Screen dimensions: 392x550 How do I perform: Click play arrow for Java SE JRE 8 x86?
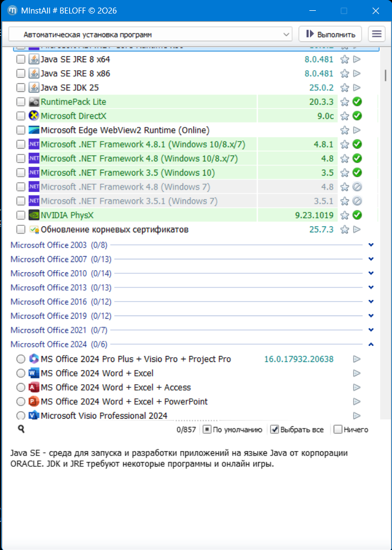(x=357, y=73)
